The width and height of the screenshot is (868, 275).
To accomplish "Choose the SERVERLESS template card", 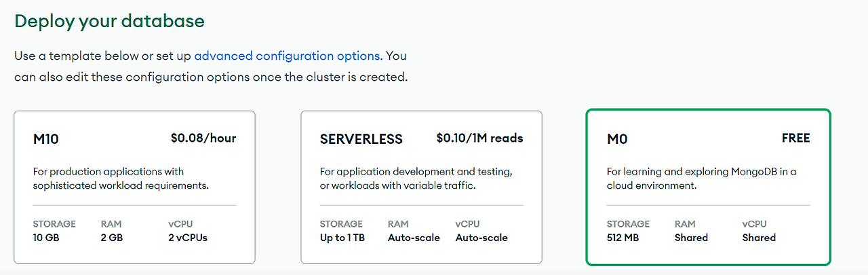I will click(421, 187).
